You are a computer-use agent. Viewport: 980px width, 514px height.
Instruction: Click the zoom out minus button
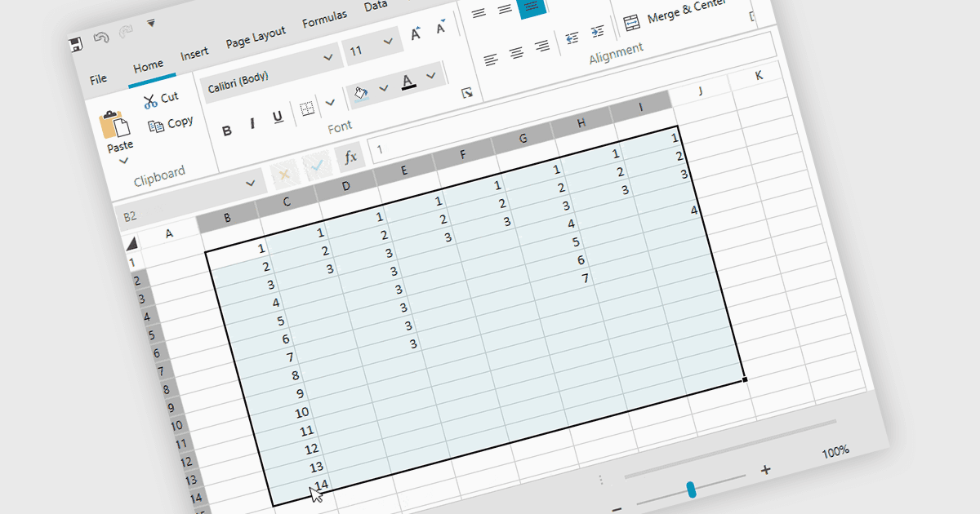[x=617, y=509]
